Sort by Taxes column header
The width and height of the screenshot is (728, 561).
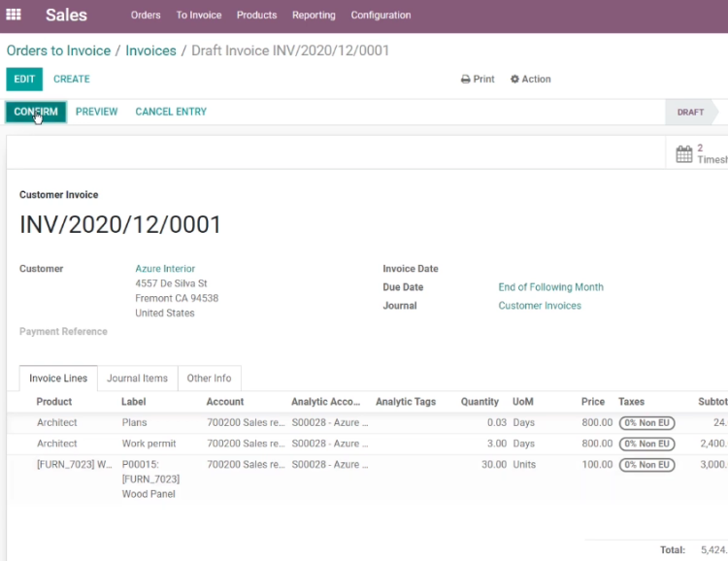click(x=631, y=402)
